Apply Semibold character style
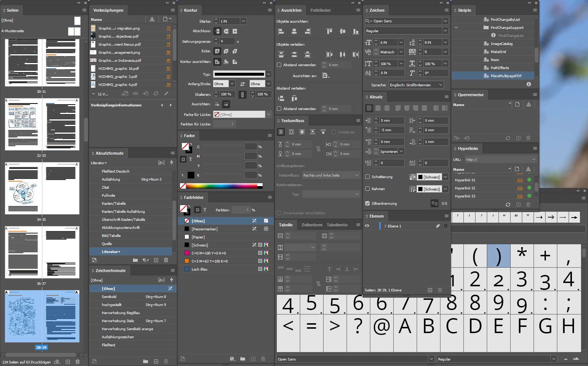This screenshot has height=366, width=588. point(133,297)
